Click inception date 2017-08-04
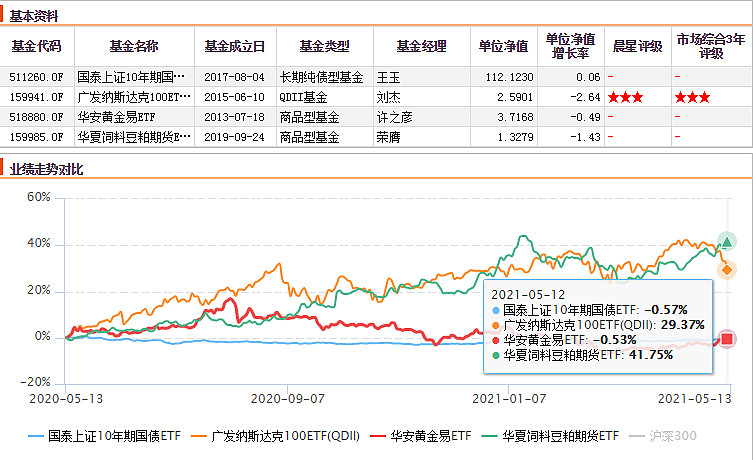The image size is (753, 460). 234,77
